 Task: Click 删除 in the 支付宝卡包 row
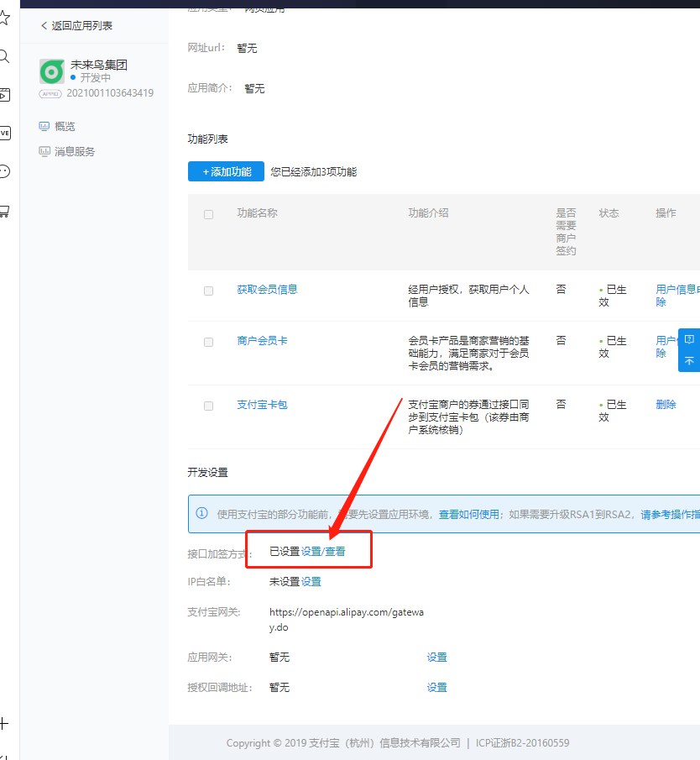[666, 405]
